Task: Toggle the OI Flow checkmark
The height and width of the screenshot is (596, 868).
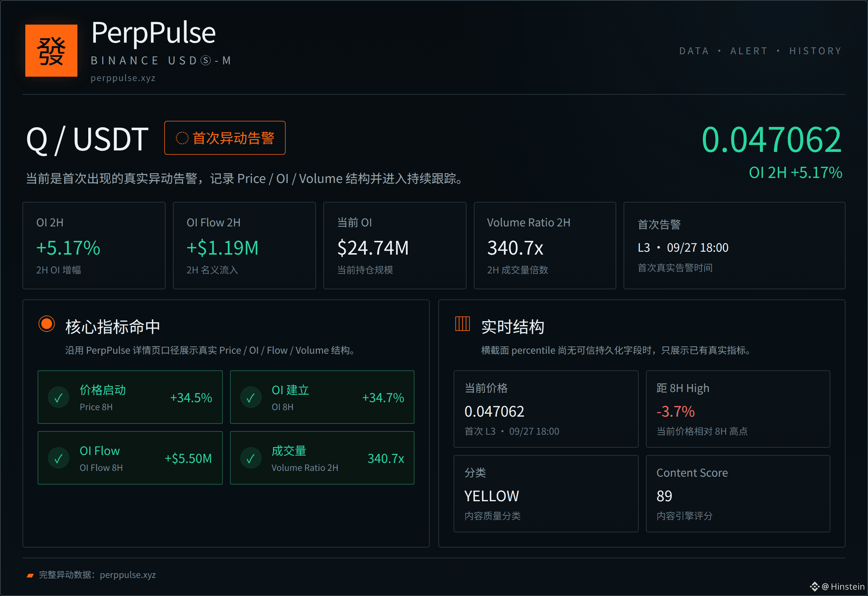Action: click(59, 458)
